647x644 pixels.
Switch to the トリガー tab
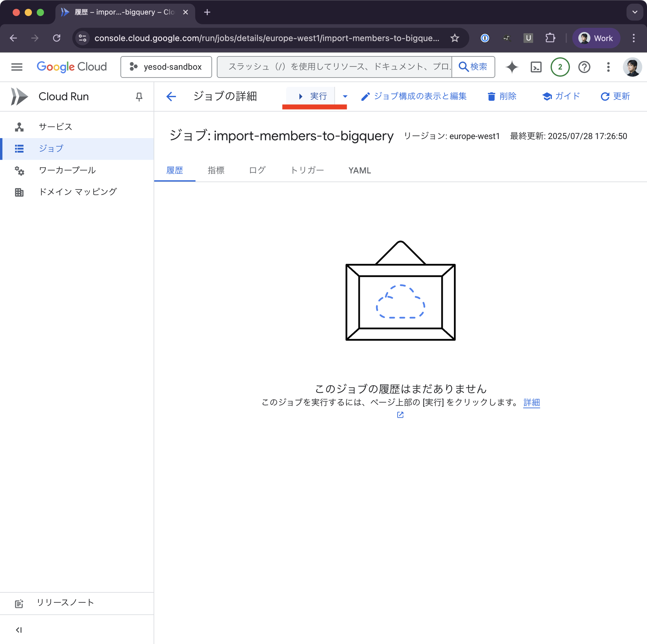[x=307, y=170]
